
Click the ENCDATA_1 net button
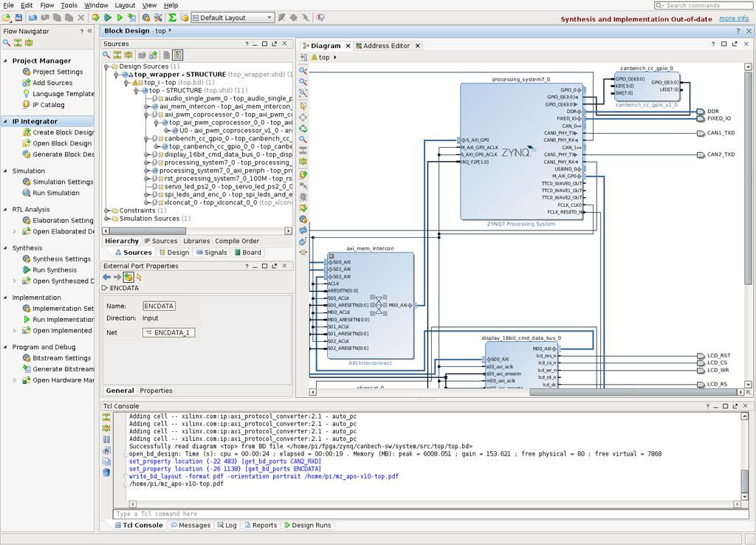pos(169,333)
